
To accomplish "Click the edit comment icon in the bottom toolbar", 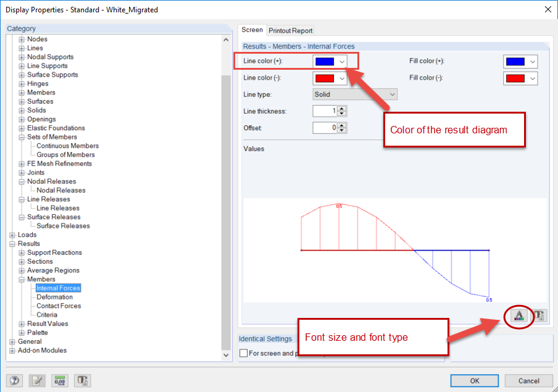I will [x=37, y=380].
